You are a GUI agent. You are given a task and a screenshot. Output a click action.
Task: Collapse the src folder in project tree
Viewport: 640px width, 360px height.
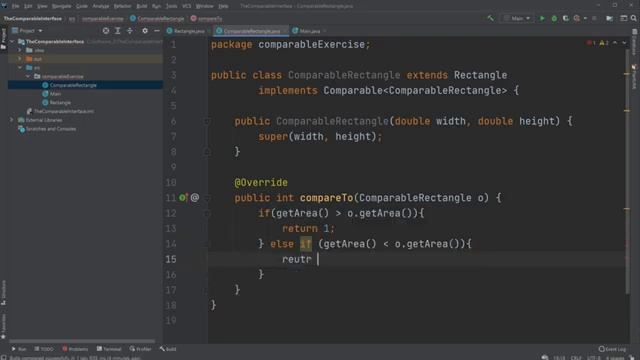(x=20, y=68)
